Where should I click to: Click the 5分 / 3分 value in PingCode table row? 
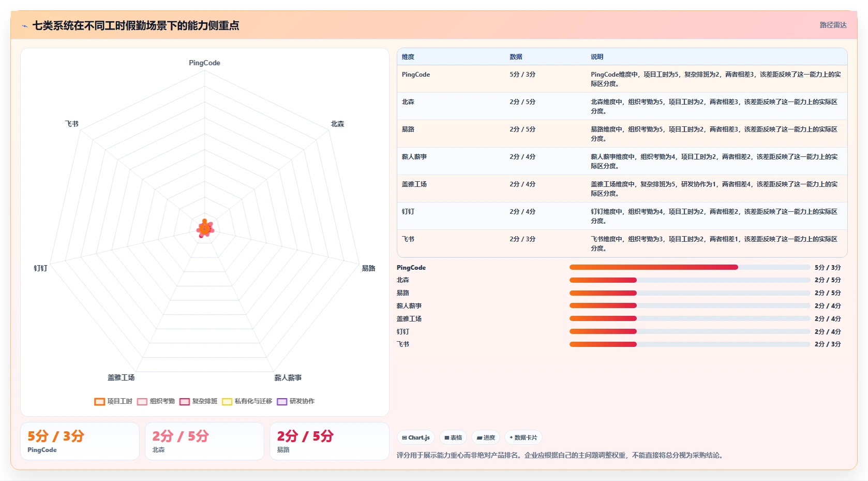tap(522, 75)
